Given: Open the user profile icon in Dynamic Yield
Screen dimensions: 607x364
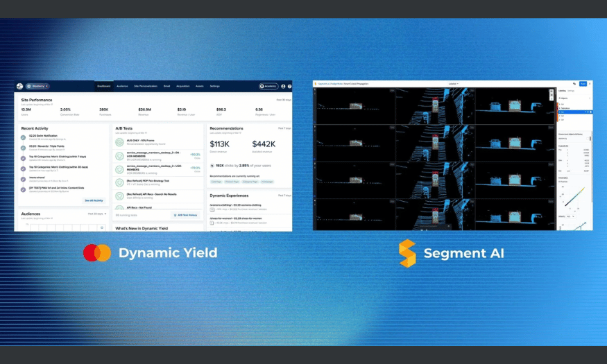Looking at the screenshot, I should tap(283, 86).
